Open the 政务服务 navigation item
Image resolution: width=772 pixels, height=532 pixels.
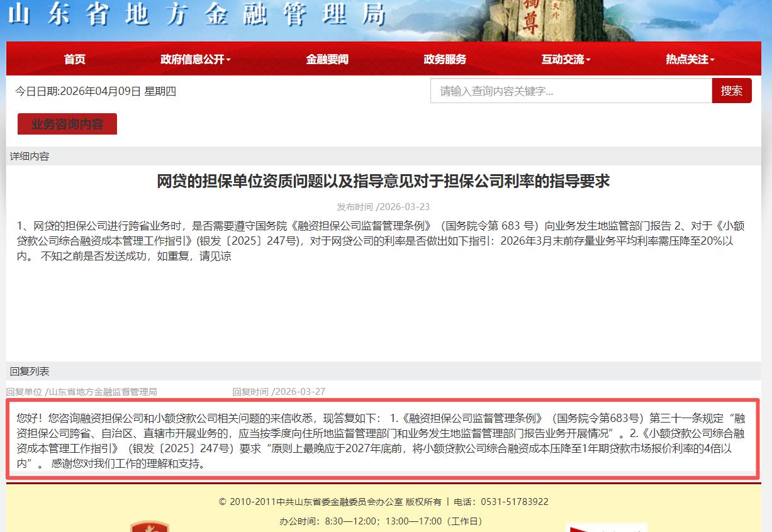click(445, 59)
